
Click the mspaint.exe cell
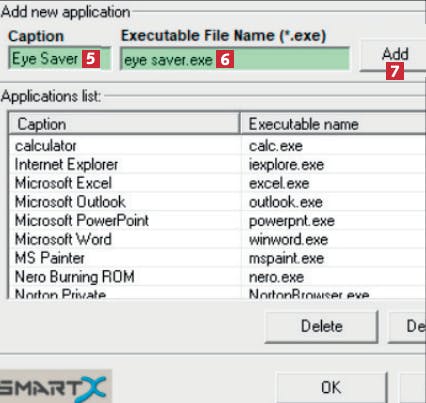[286, 258]
